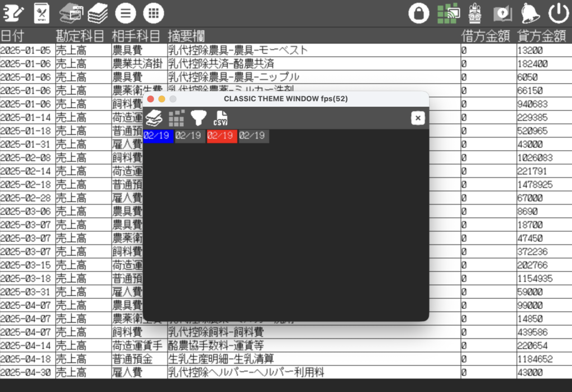572x392 pixels.
Task: Close popup with white X button
Action: [418, 118]
